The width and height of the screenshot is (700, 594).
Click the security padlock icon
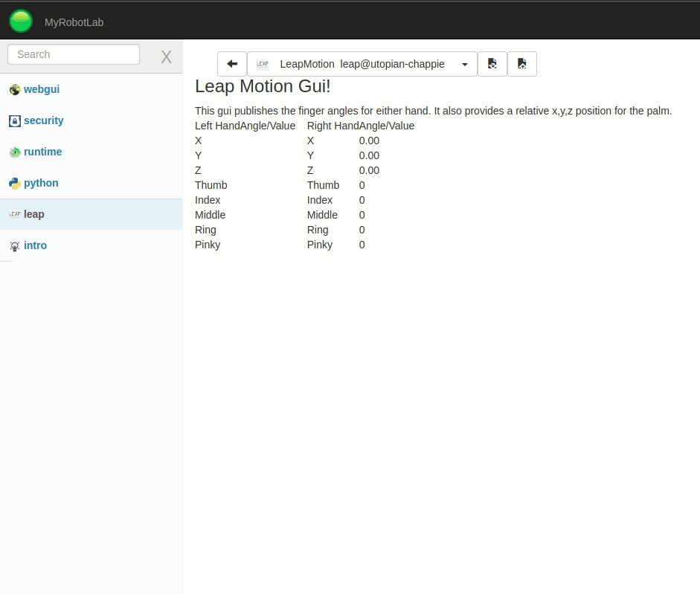(x=14, y=121)
